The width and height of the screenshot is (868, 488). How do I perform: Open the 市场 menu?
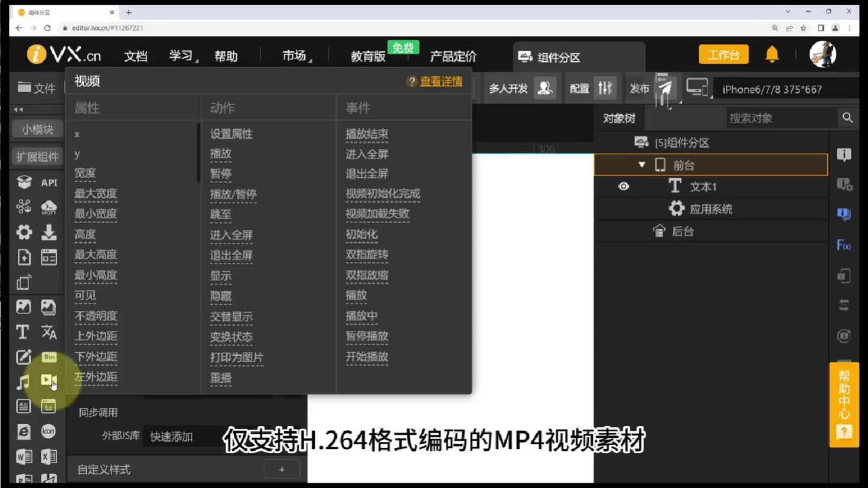point(295,56)
